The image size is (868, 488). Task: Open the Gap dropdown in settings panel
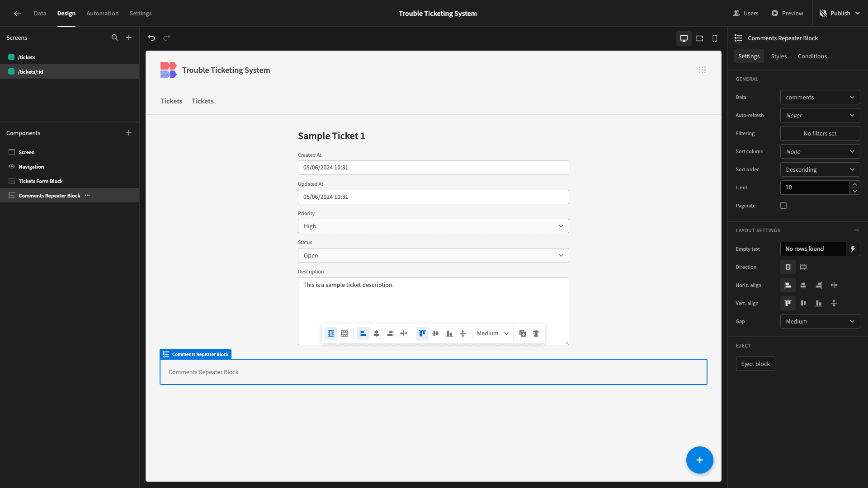pos(820,321)
